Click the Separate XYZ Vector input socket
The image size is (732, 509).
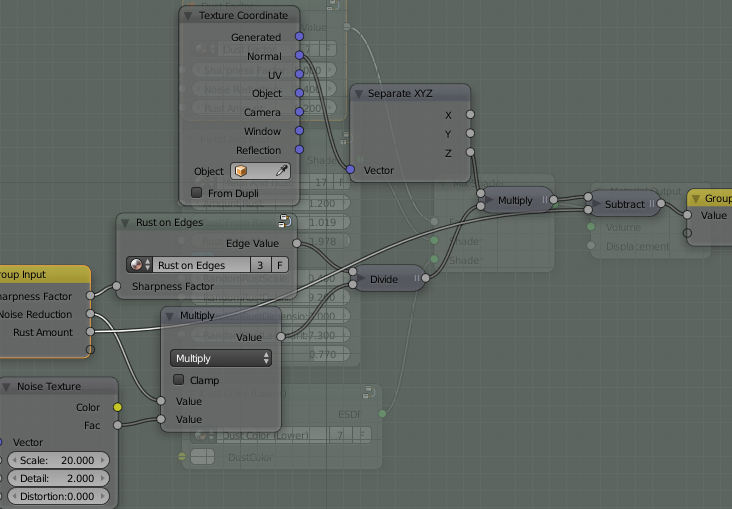pos(350,170)
